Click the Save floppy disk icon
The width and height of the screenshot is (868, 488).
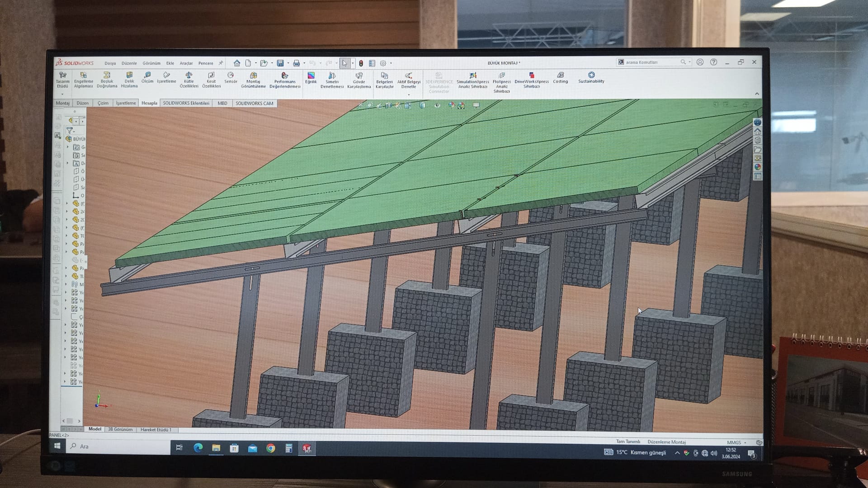coord(280,63)
